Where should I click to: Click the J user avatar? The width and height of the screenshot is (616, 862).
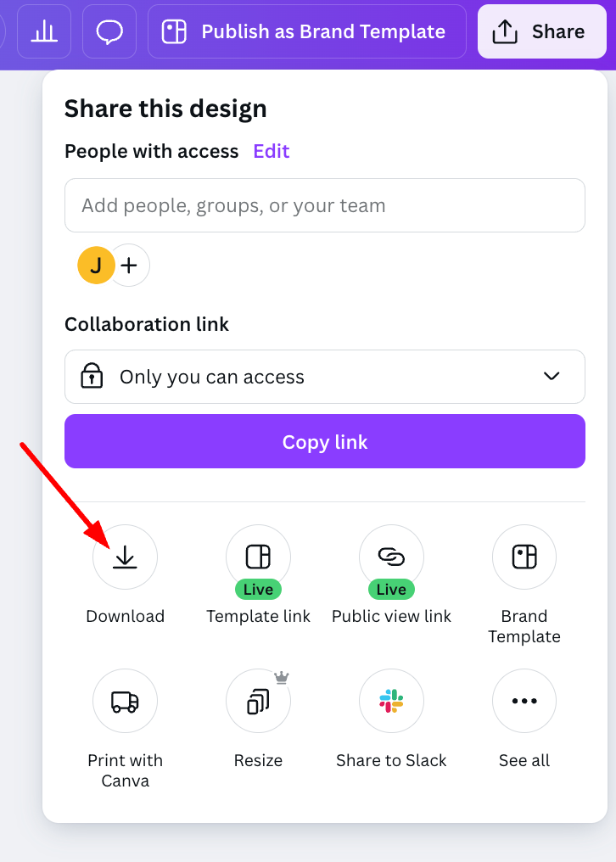click(96, 265)
